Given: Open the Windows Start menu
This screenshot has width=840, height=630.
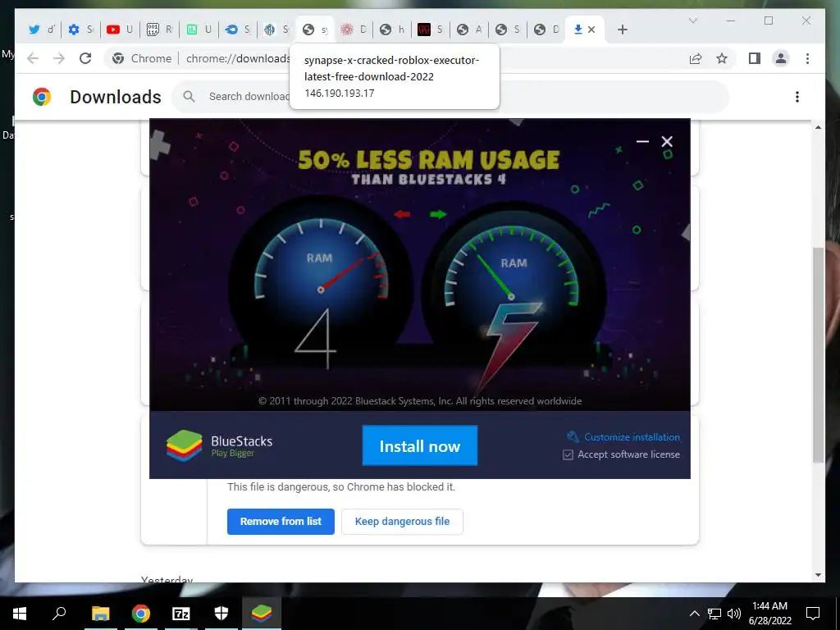Looking at the screenshot, I should coord(20,614).
